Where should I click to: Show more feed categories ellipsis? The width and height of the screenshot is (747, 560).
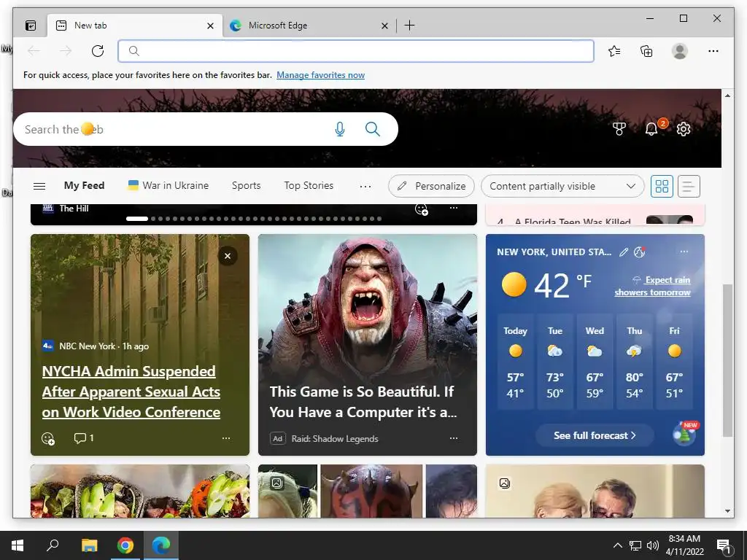point(365,187)
